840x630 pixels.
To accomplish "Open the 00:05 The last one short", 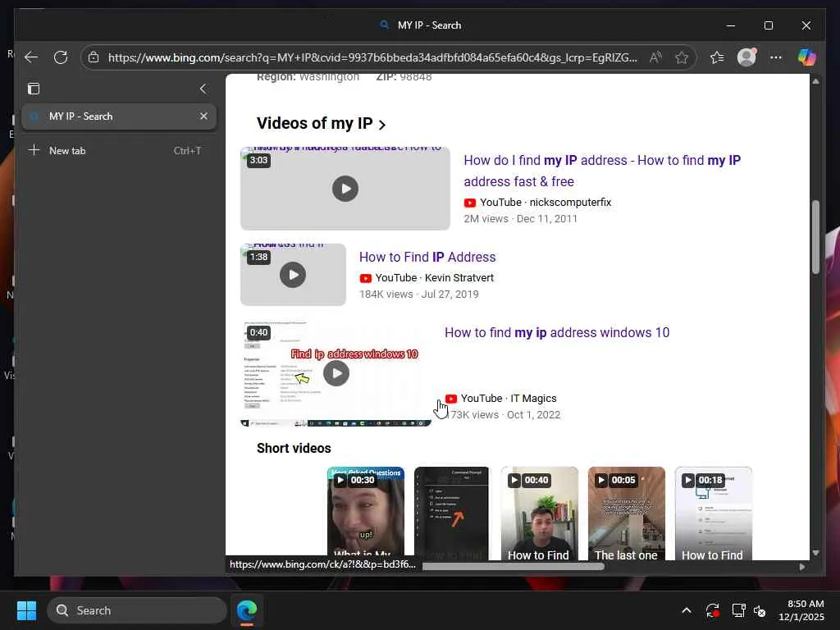I will tap(626, 514).
